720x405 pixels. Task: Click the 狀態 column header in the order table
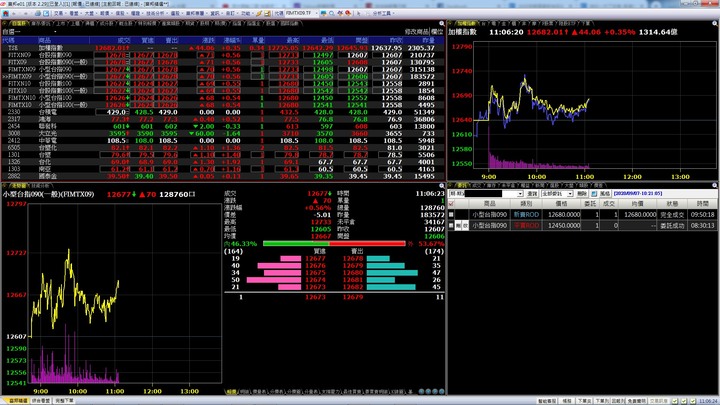(x=672, y=203)
